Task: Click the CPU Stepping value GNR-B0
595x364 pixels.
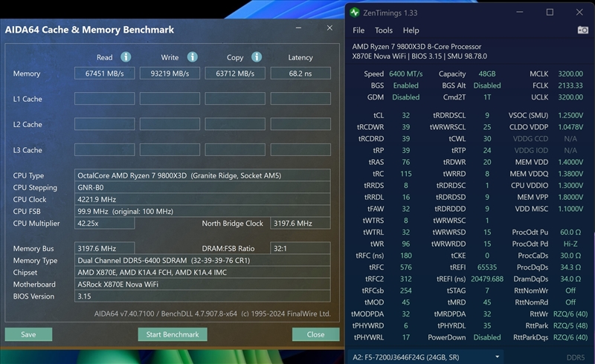Action: pos(202,187)
